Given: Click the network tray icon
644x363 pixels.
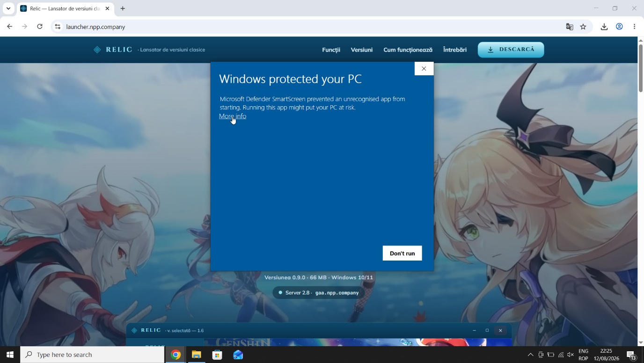Looking at the screenshot, I should 560,355.
